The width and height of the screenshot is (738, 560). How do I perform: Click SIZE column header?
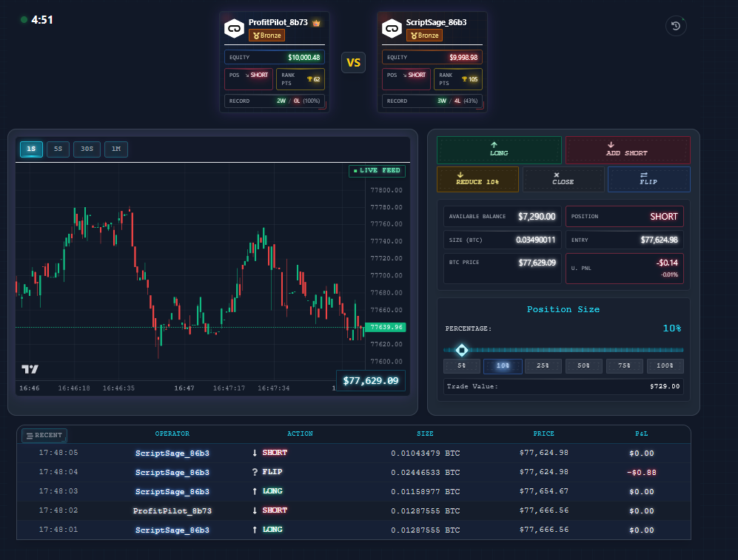coord(425,434)
